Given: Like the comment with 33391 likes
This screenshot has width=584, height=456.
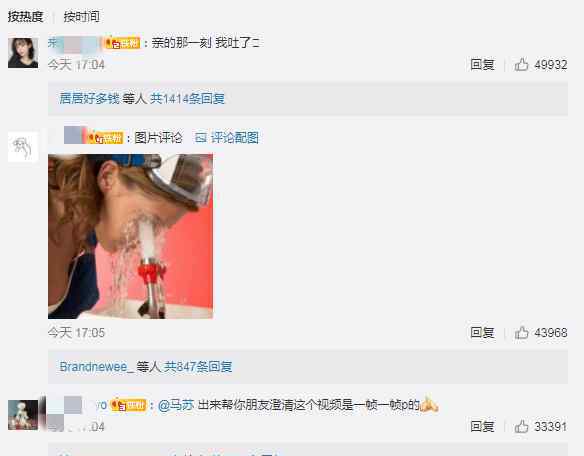Looking at the screenshot, I should 521,426.
